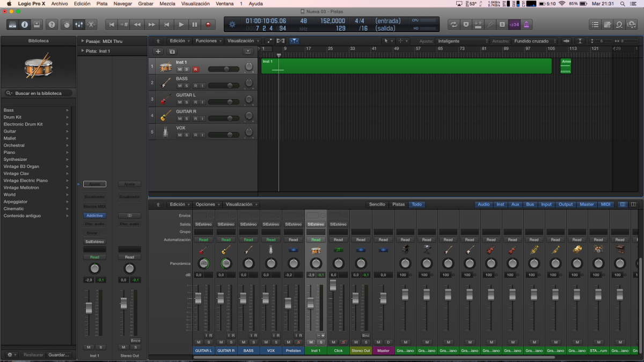Mute the BASS track in track list
644x362 pixels.
(x=180, y=86)
